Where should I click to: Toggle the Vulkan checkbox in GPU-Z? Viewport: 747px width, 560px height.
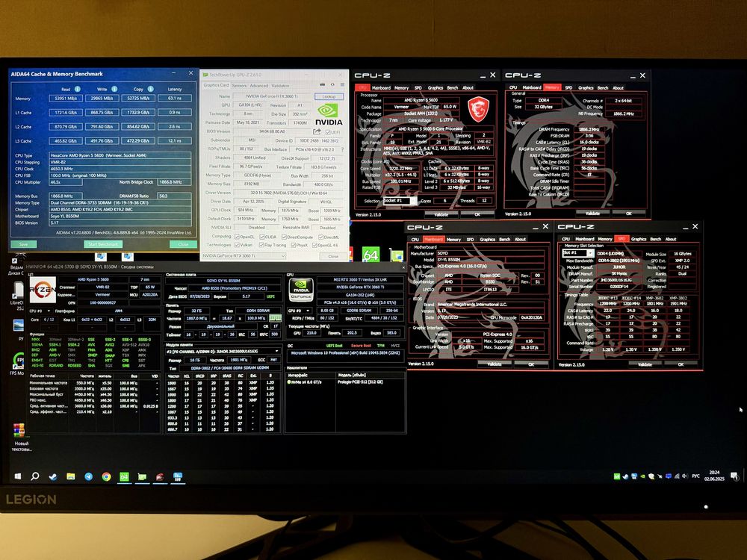tap(238, 245)
